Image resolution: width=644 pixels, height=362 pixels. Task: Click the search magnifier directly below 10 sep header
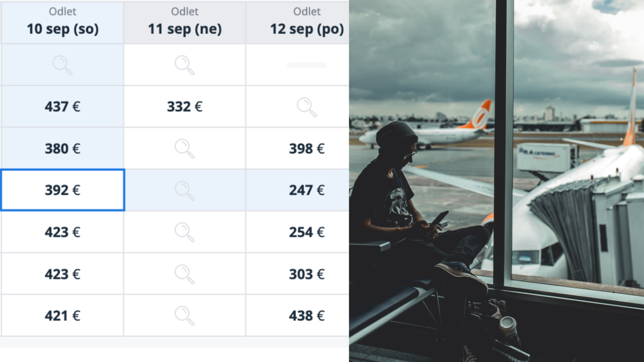coord(62,65)
